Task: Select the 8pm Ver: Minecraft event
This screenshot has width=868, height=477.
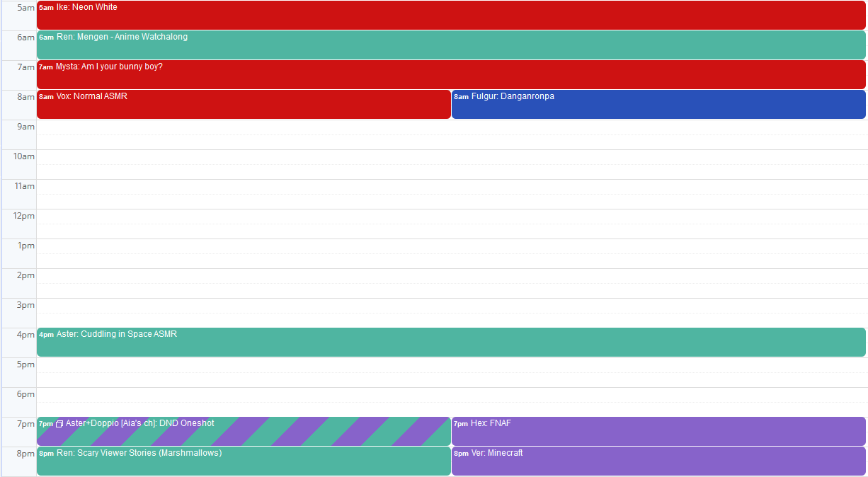Action: (x=658, y=461)
